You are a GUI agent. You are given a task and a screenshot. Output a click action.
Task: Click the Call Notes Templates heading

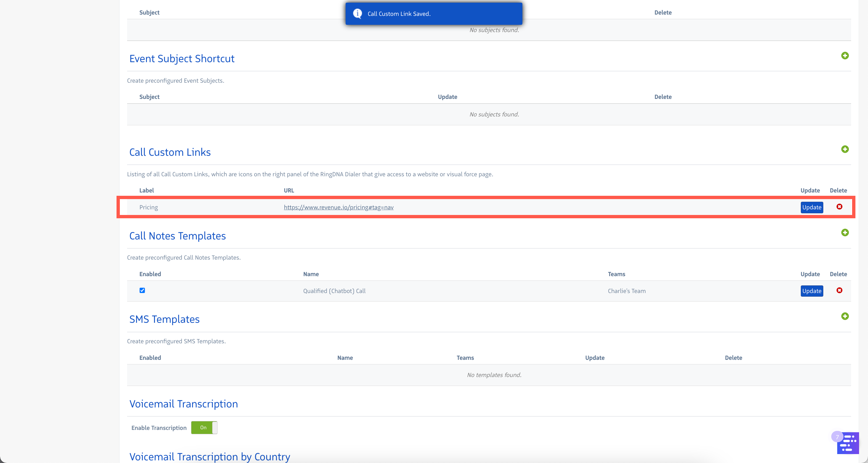(x=177, y=236)
